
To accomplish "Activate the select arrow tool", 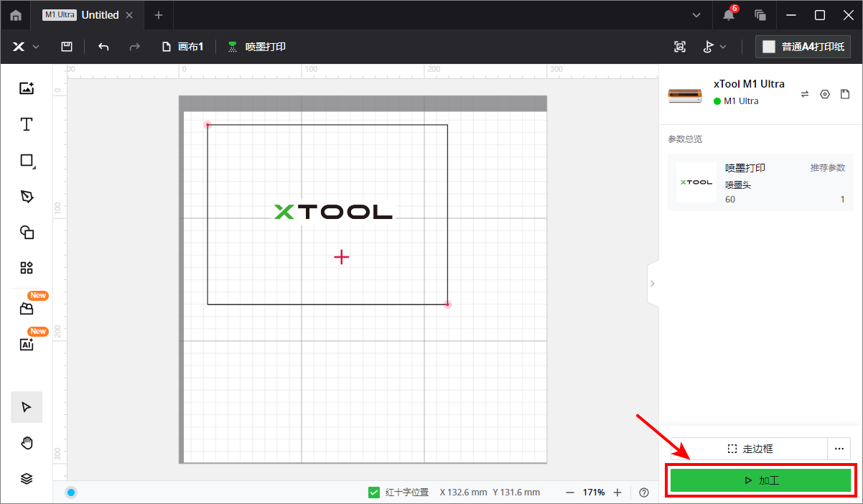I will 27,407.
